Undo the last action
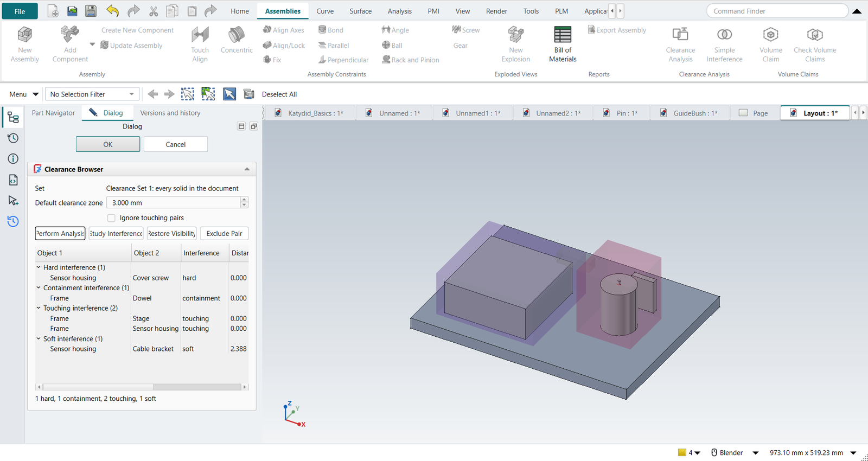Viewport: 868px width, 461px height. click(112, 11)
